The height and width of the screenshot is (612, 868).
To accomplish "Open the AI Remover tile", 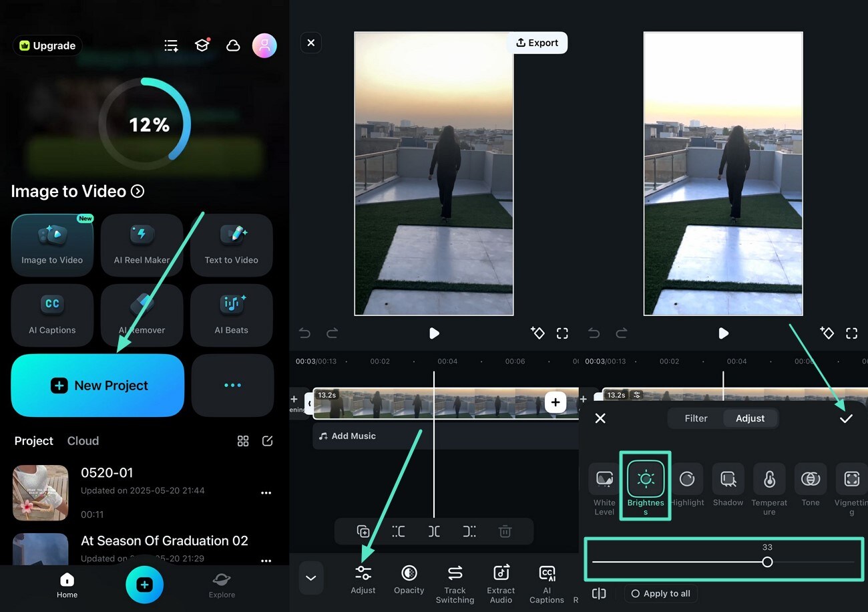I will tap(142, 315).
